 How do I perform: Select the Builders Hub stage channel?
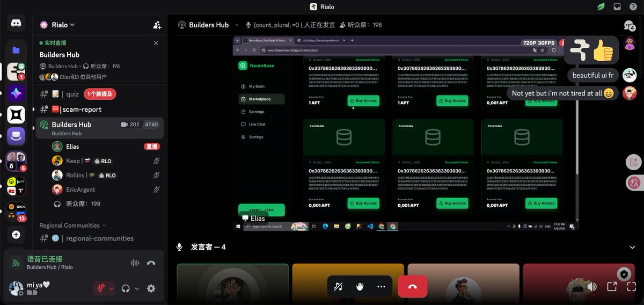tap(100, 128)
